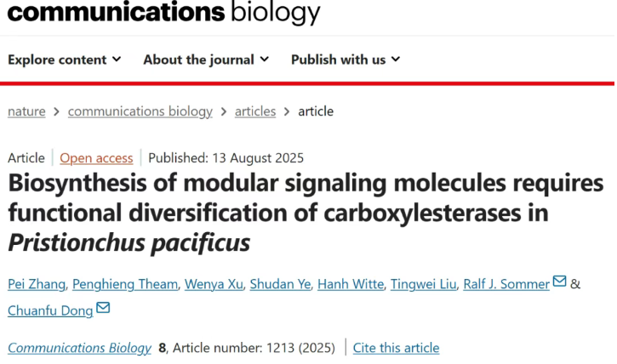Open author Penghieng Theam's profile
Screen dimensions: 617x364
click(x=126, y=284)
